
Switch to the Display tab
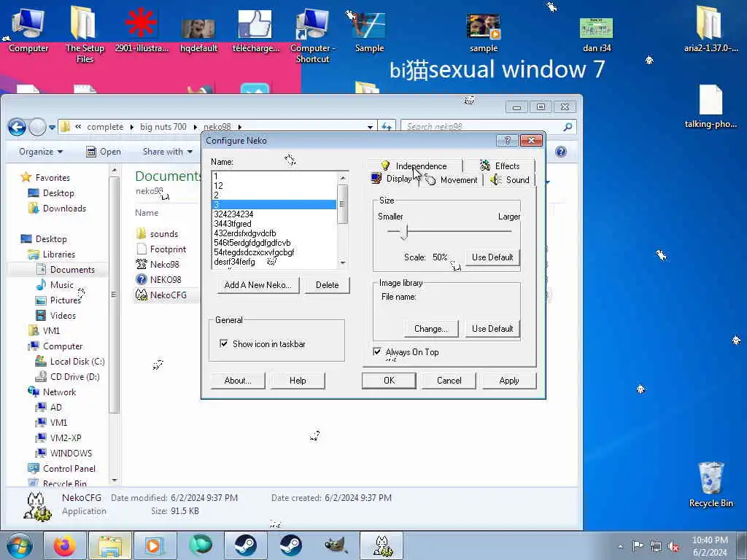pyautogui.click(x=392, y=179)
